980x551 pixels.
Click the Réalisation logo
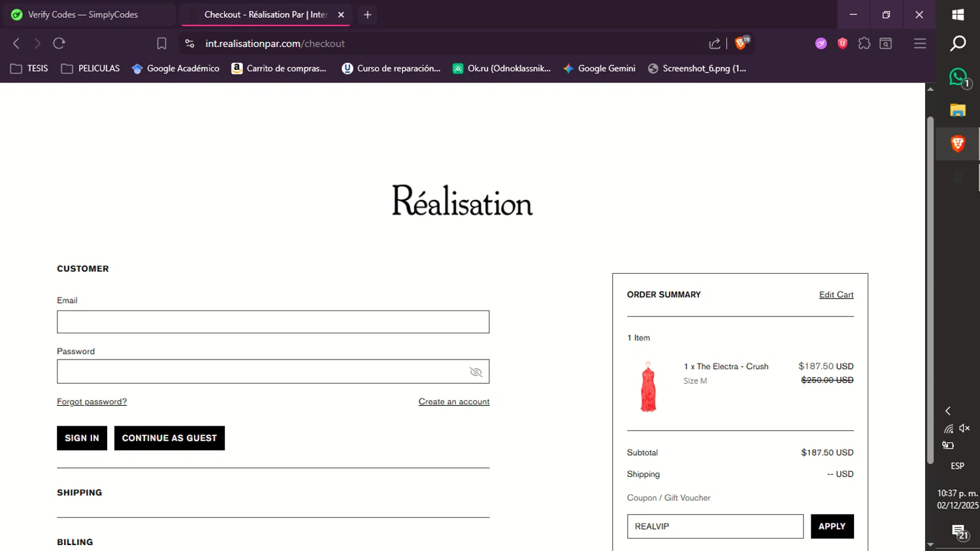tap(463, 201)
